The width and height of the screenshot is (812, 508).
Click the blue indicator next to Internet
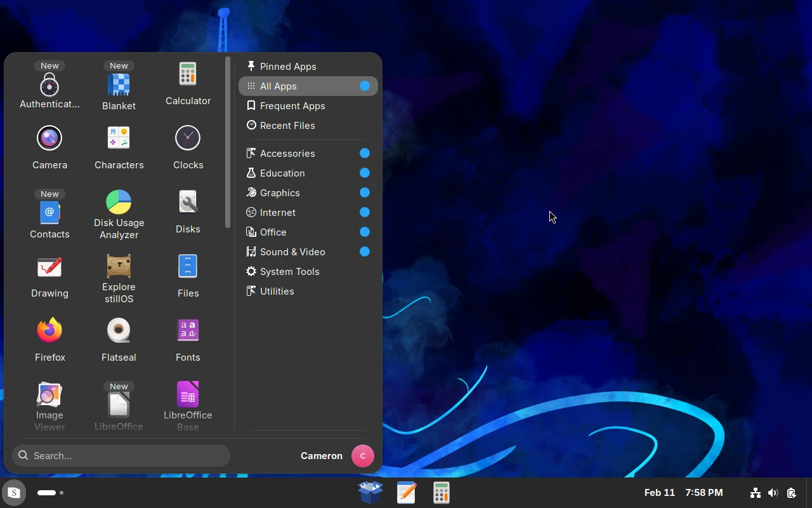(365, 212)
